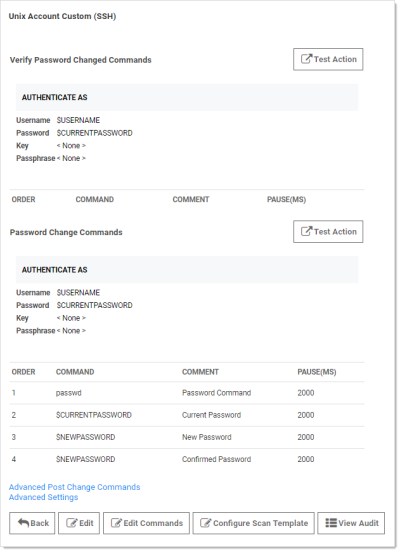Image resolution: width=400 pixels, height=552 pixels.
Task: Select the row 2 $CURRENTPASSWORD command
Action: coord(94,415)
